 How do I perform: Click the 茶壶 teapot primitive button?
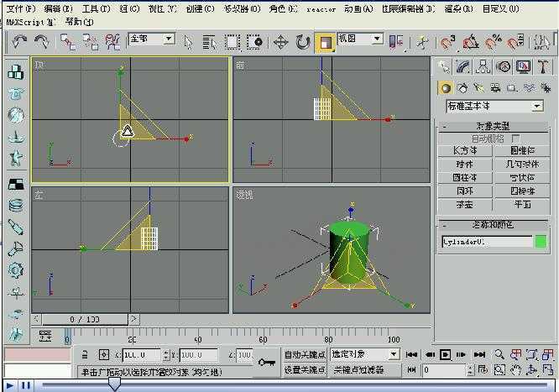(465, 205)
